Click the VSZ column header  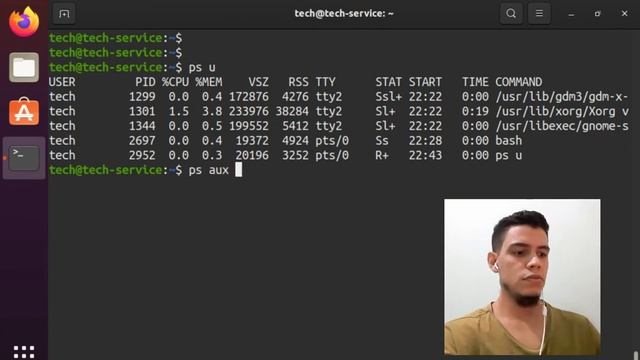[259, 82]
